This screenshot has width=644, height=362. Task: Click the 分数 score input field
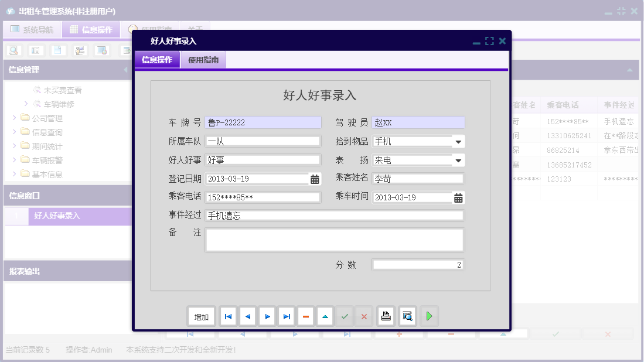417,265
